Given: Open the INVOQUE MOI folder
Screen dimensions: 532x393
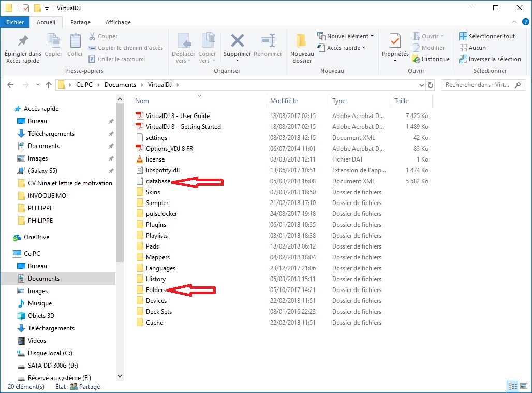Looking at the screenshot, I should [x=48, y=196].
